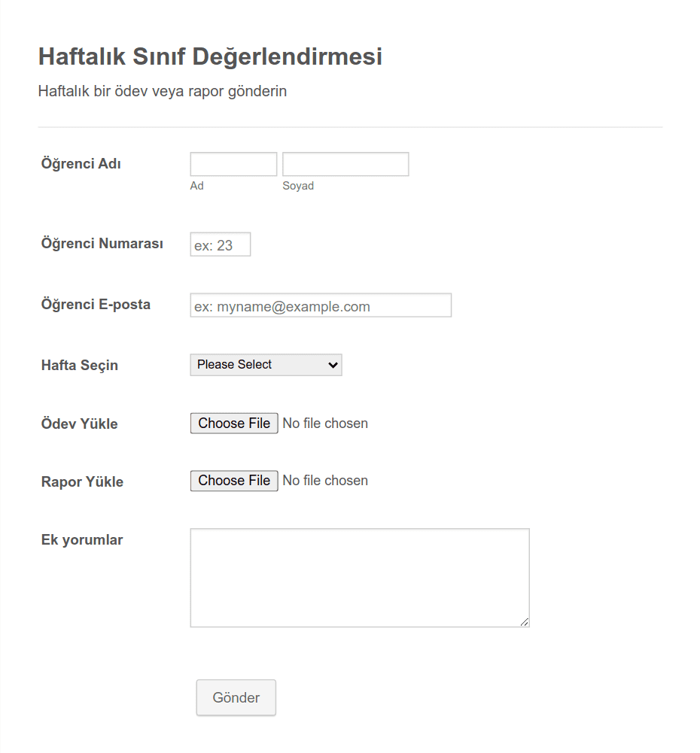The height and width of the screenshot is (753, 700).
Task: Click the comments box resize handle
Action: (x=524, y=622)
